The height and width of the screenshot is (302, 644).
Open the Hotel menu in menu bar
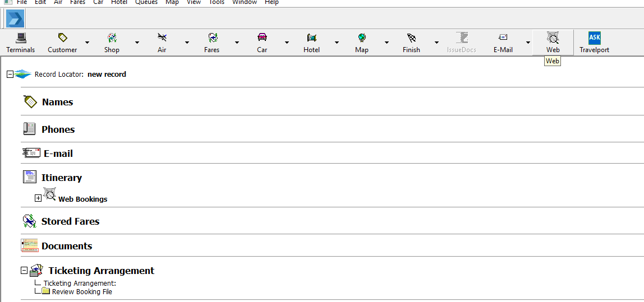(x=119, y=2)
